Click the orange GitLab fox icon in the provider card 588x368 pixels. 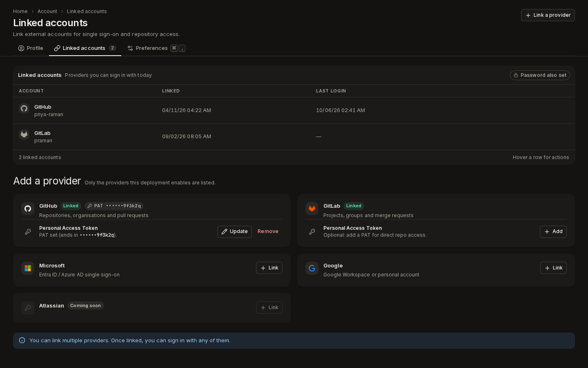(312, 209)
